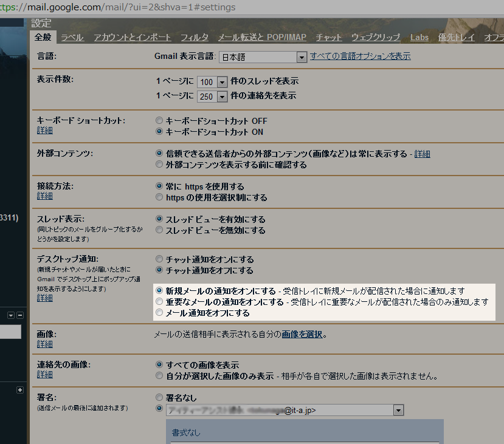Select the radio button beside the @it-a.jp signature dropdown
The image size is (504, 444).
pyautogui.click(x=159, y=408)
